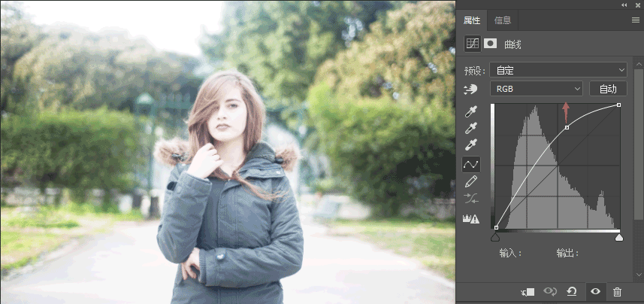The width and height of the screenshot is (644, 304).
Task: Click the view previous state icon
Action: coord(550,292)
